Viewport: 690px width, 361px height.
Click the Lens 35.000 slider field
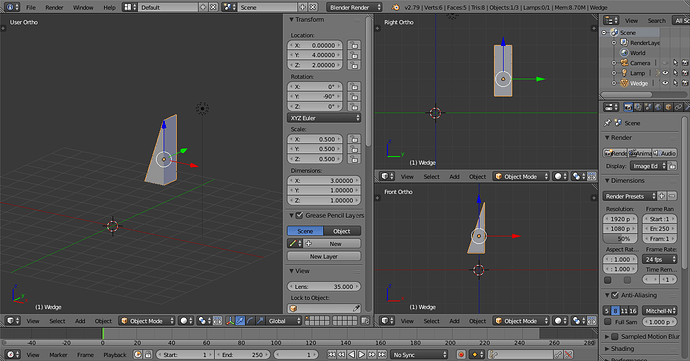[x=324, y=286]
